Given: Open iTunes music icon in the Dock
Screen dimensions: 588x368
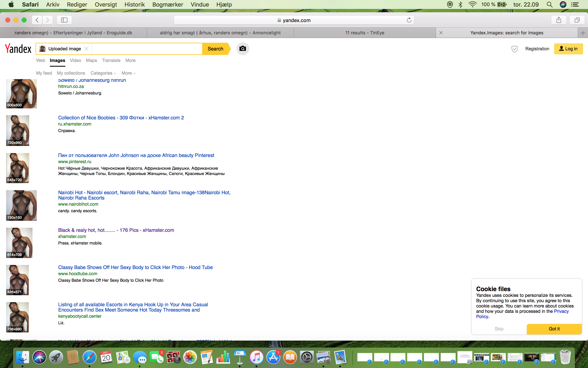Looking at the screenshot, I should [x=257, y=357].
